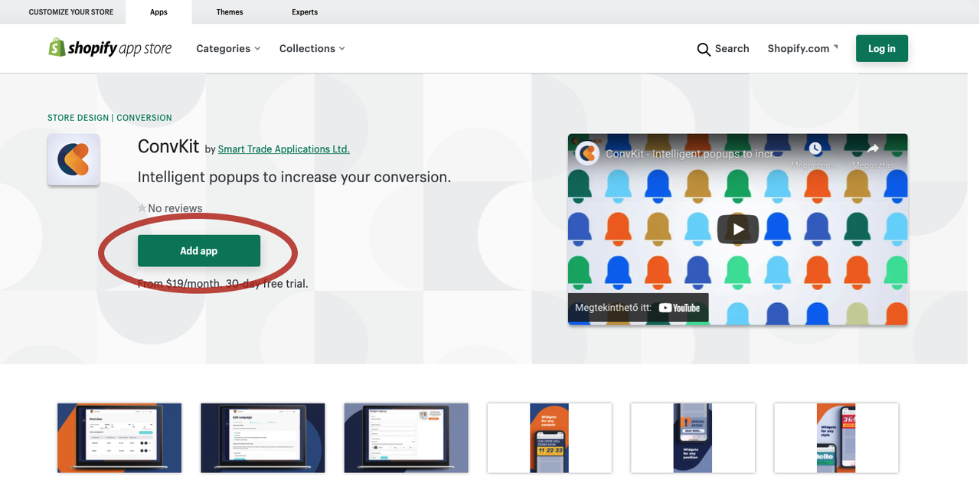Click the green Log in button
The image size is (980, 496).
tap(882, 48)
